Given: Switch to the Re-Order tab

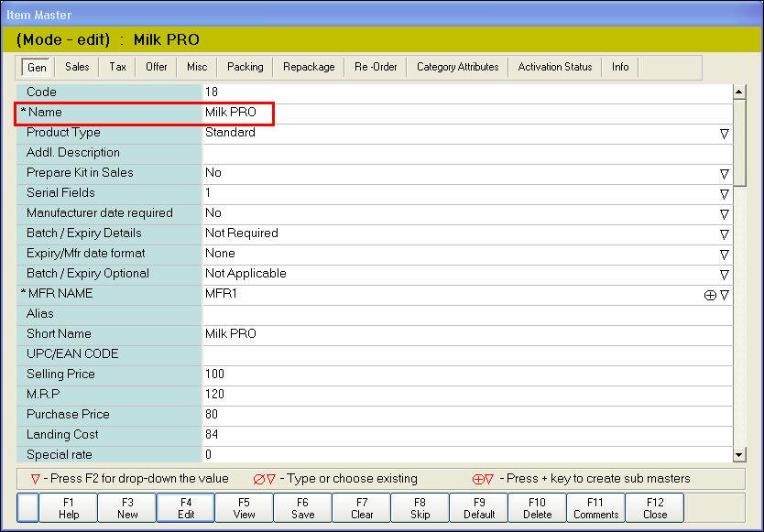Looking at the screenshot, I should tap(376, 67).
